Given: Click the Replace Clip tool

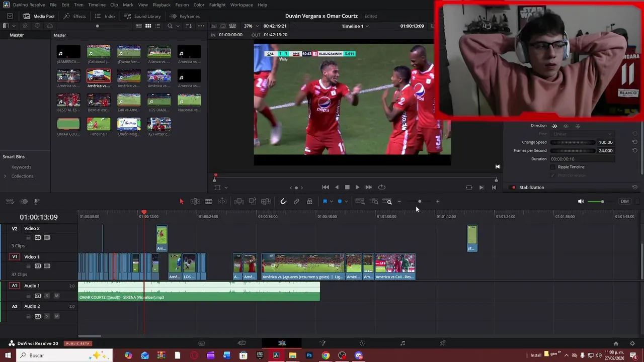Looking at the screenshot, I should point(266,202).
